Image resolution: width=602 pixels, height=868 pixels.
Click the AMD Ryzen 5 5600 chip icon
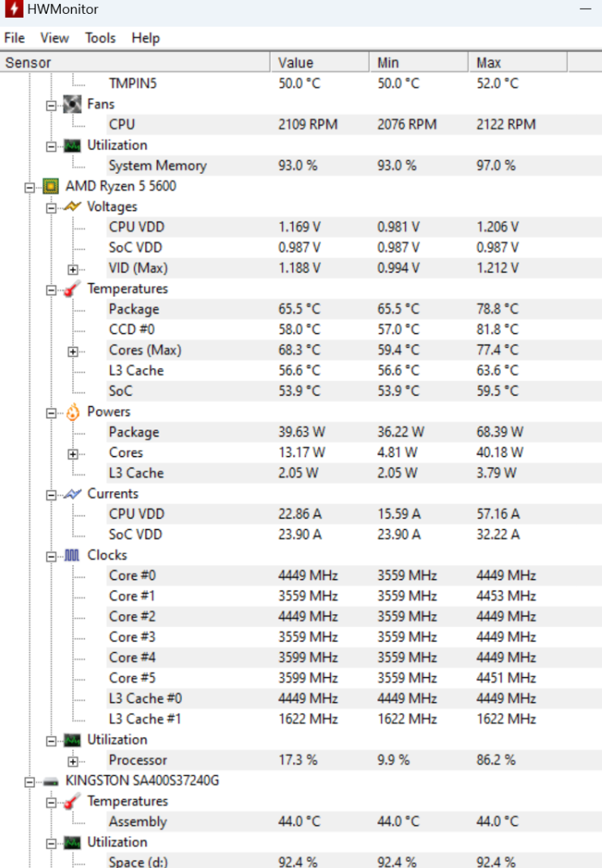51,187
